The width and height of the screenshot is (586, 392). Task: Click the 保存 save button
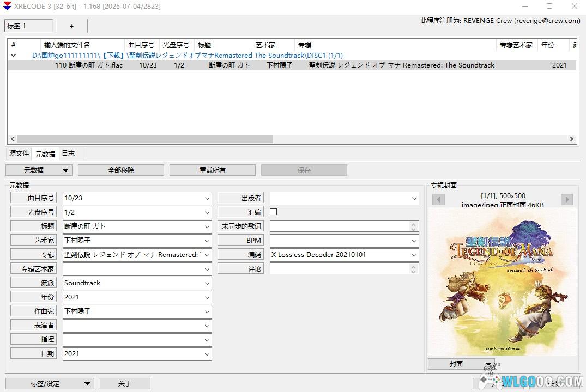pos(304,170)
